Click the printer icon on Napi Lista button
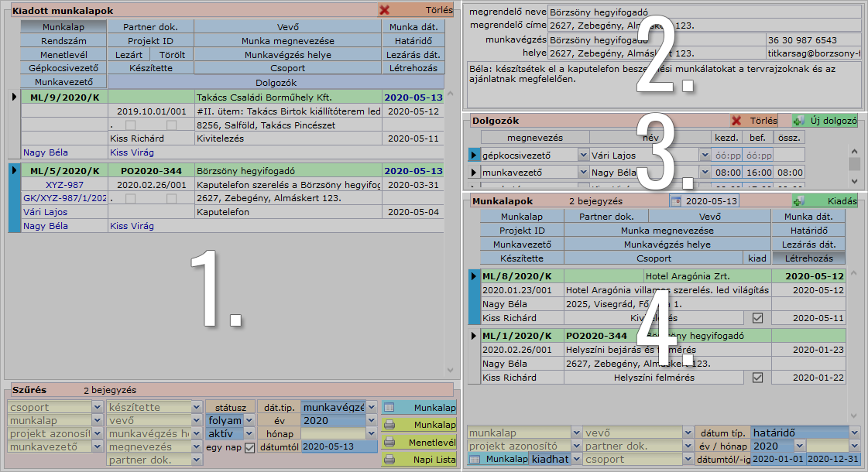Screen dimensions: 868x472 click(389, 460)
